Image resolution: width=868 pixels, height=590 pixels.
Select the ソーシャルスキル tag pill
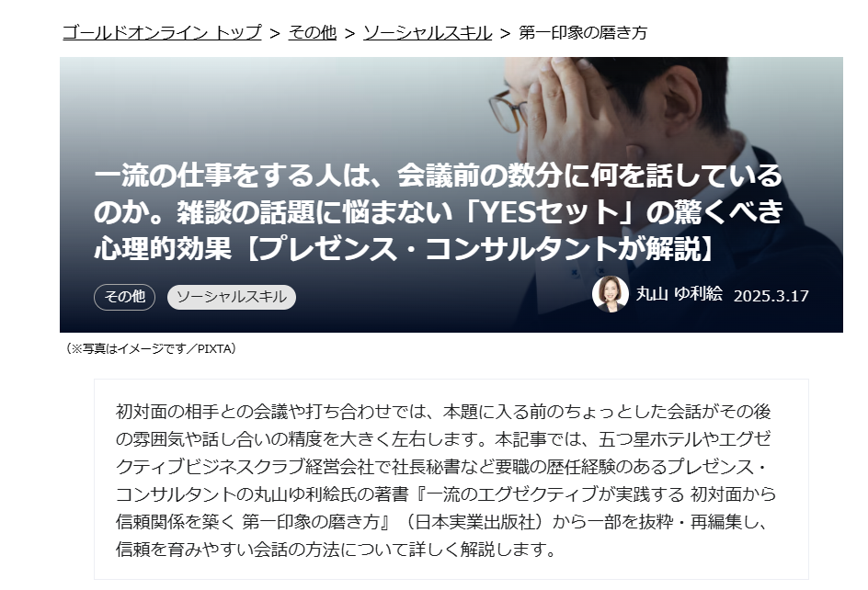[232, 297]
